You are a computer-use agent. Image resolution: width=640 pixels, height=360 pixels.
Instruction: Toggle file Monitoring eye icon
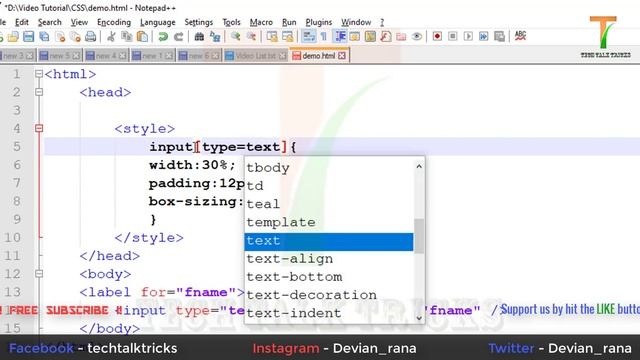[417, 37]
